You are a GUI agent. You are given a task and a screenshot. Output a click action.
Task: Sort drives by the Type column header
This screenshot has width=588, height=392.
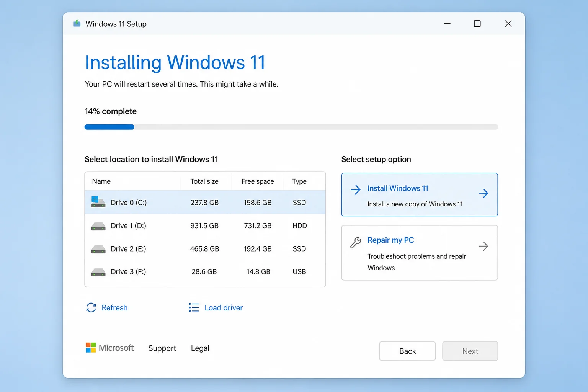[299, 181]
